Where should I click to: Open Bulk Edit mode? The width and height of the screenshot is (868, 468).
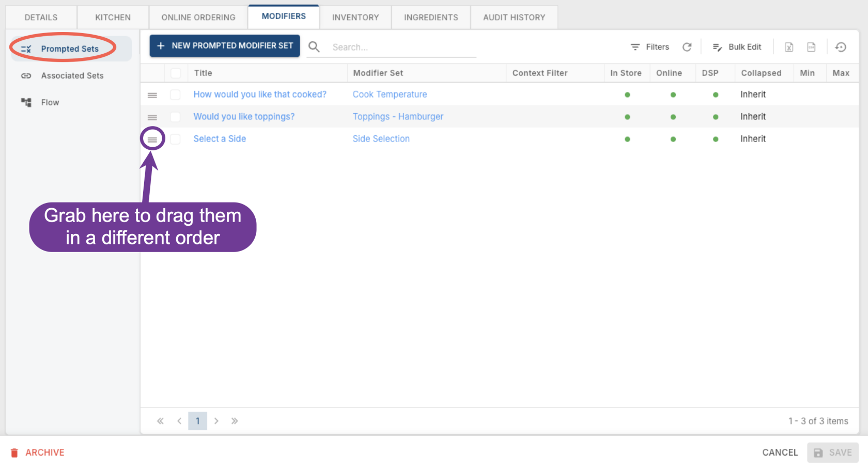737,47
